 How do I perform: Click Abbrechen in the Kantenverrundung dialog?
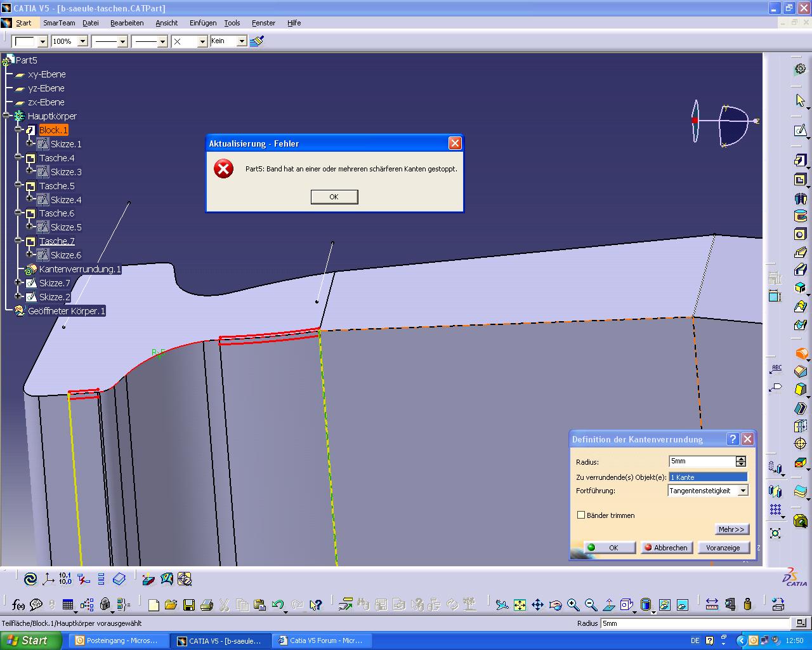[x=666, y=547]
